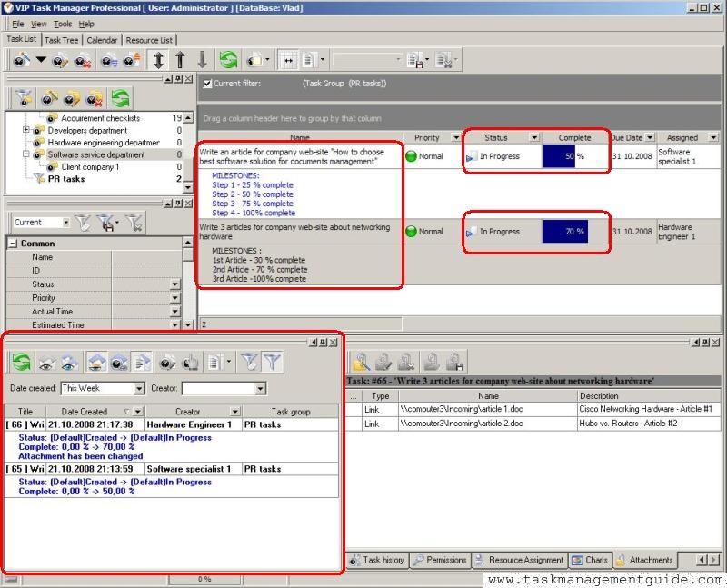This screenshot has width=727, height=588.
Task: Select the PR tasks filter in tree
Action: coord(66,179)
